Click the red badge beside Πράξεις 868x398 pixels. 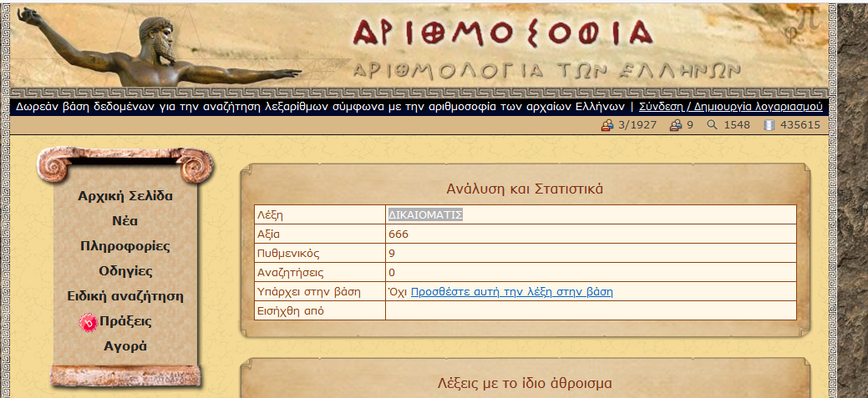88,323
